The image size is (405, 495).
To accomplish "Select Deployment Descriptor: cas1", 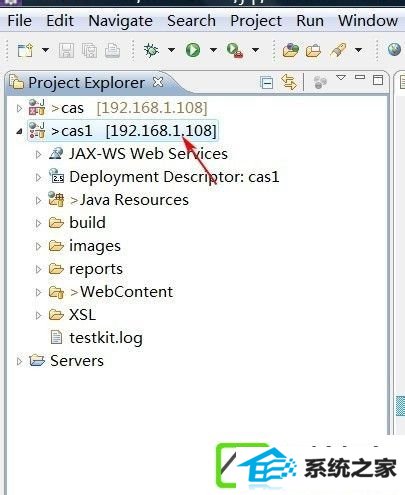I will coord(174,177).
